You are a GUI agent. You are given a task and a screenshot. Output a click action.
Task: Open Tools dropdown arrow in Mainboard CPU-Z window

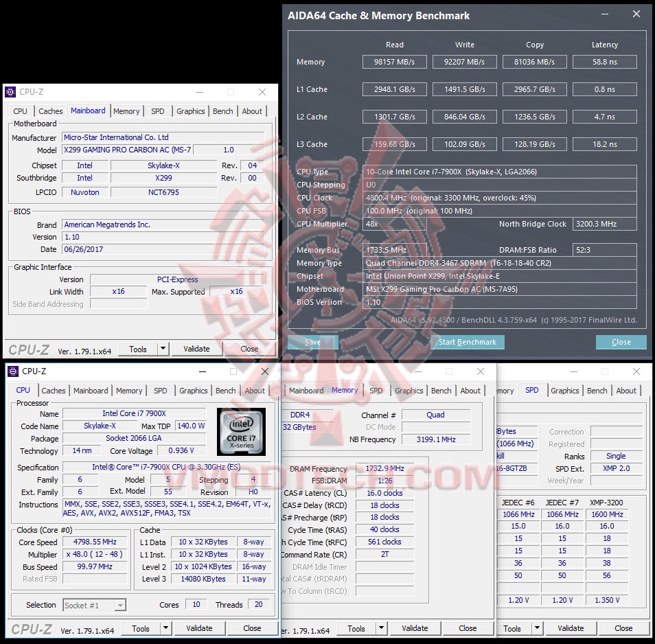[x=163, y=349]
